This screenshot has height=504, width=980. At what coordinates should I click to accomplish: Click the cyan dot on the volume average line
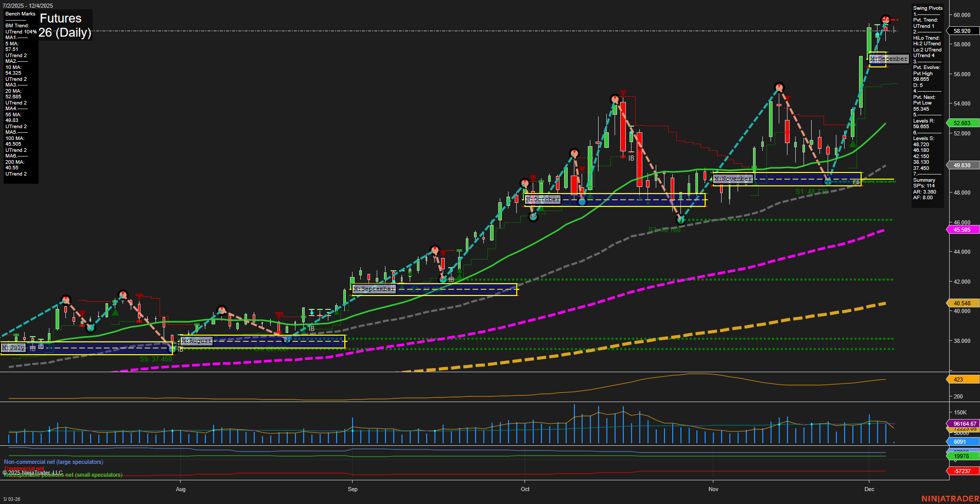tap(49, 431)
